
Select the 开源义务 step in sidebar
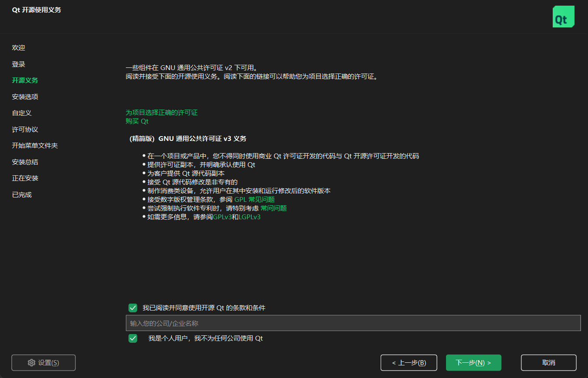pos(25,80)
